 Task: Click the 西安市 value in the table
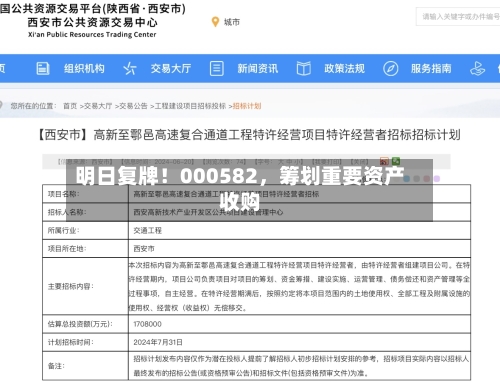point(144,249)
